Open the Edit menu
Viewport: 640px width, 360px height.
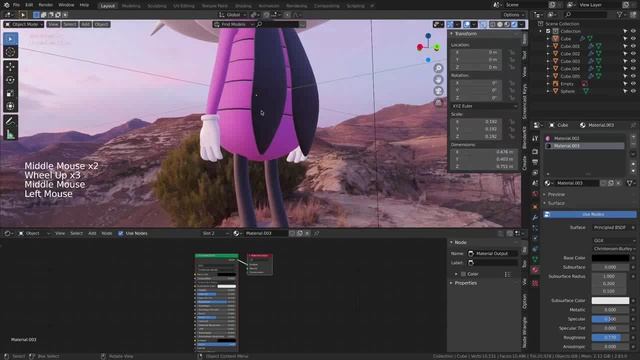(29, 5)
